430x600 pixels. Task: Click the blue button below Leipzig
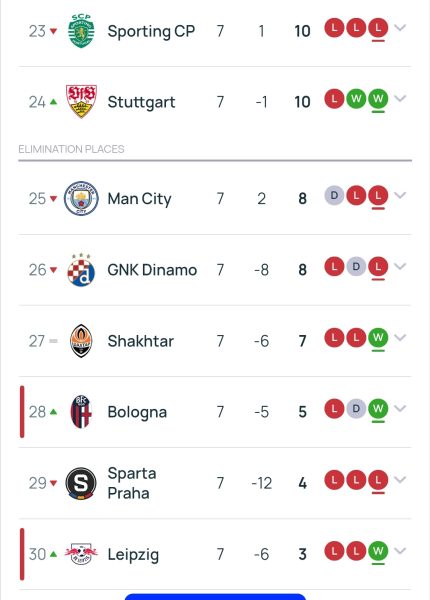[215, 597]
